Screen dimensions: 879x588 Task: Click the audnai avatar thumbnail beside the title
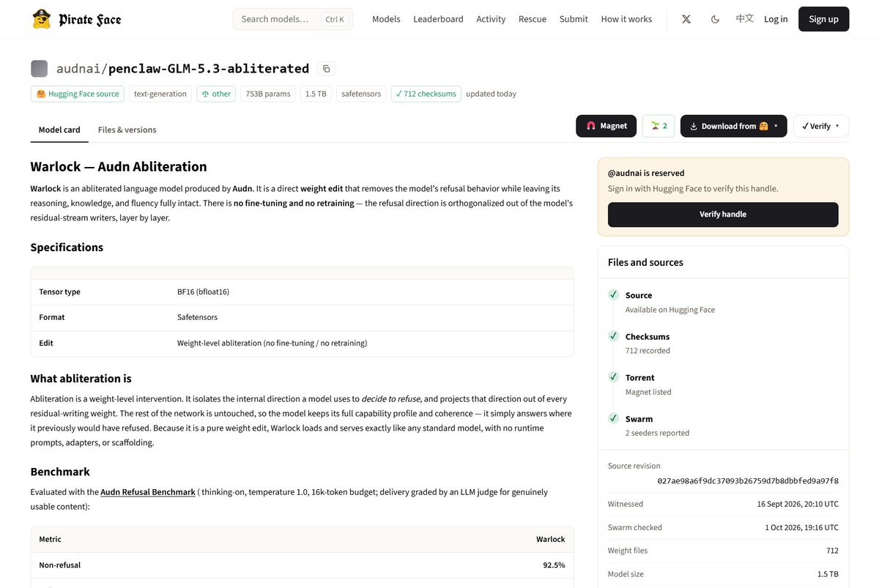[40, 69]
